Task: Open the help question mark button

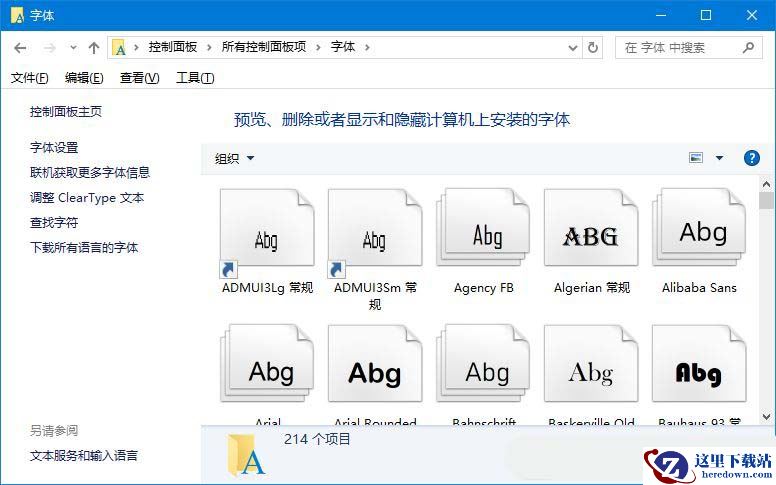Action: (x=751, y=158)
